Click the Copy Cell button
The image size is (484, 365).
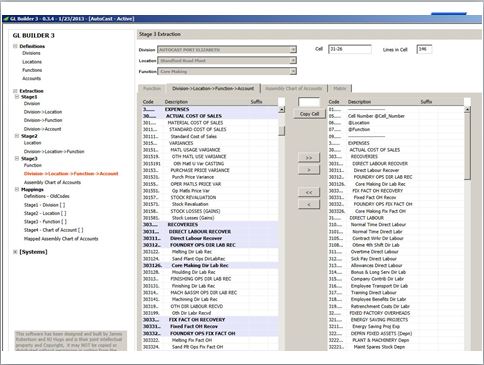pyautogui.click(x=309, y=114)
